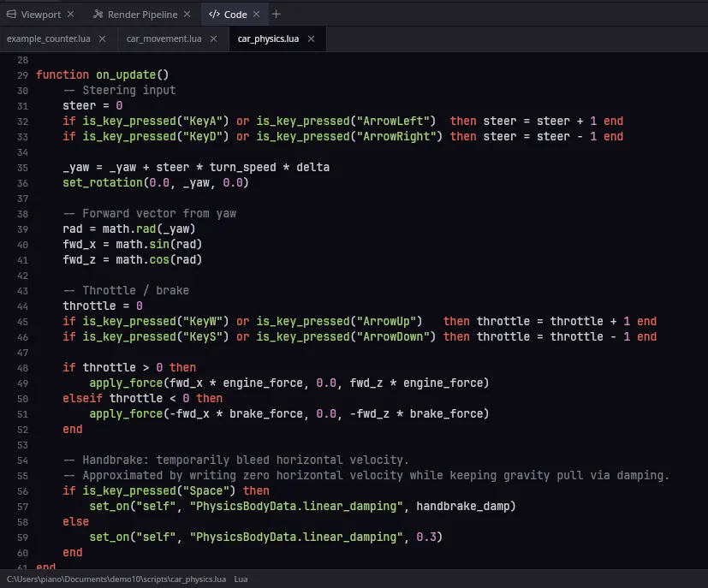
Task: Close example_counter.lua file tab
Action: (x=103, y=39)
